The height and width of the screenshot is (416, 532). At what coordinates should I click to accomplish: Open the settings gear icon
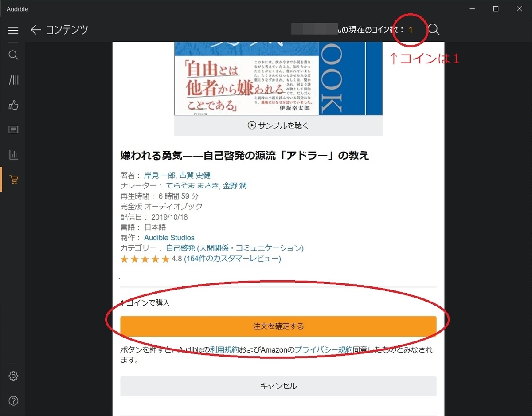click(13, 376)
